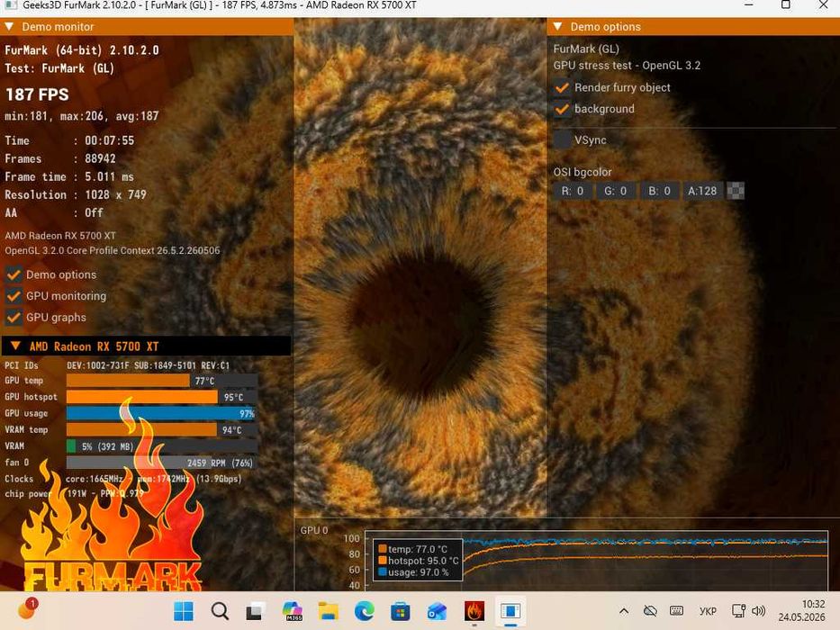840x630 pixels.
Task: Click the GPU usage 97% bar
Action: coord(162,414)
